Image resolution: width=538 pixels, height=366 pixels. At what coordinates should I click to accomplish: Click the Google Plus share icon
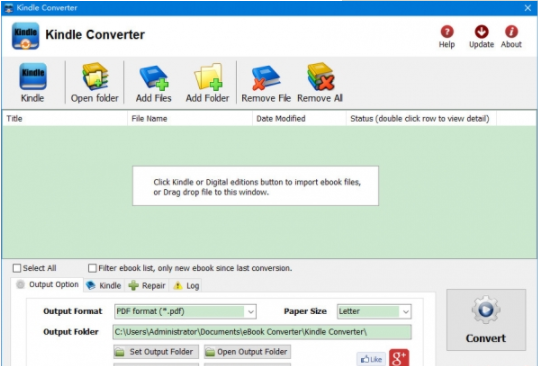click(399, 357)
